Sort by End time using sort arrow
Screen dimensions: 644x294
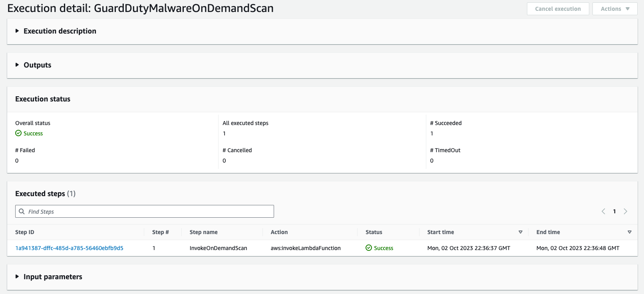[630, 232]
